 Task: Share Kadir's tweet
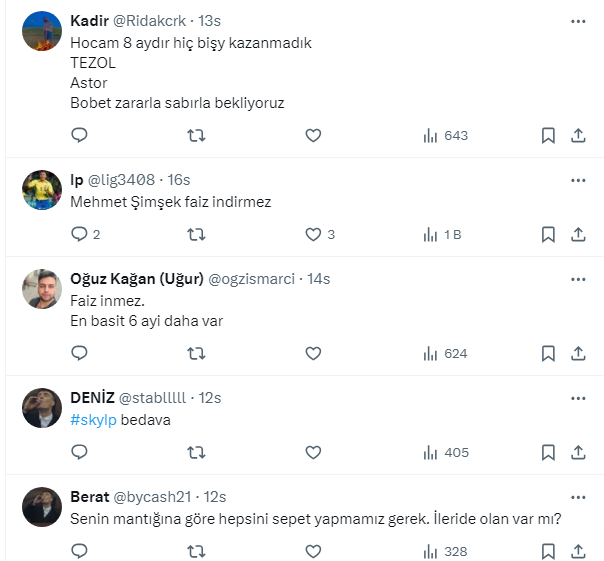[578, 135]
